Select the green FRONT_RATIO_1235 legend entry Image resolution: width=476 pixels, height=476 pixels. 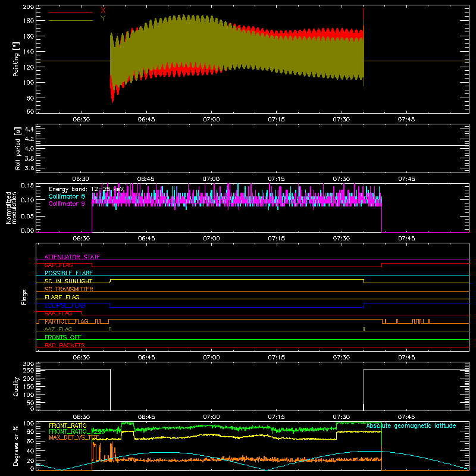click(77, 431)
